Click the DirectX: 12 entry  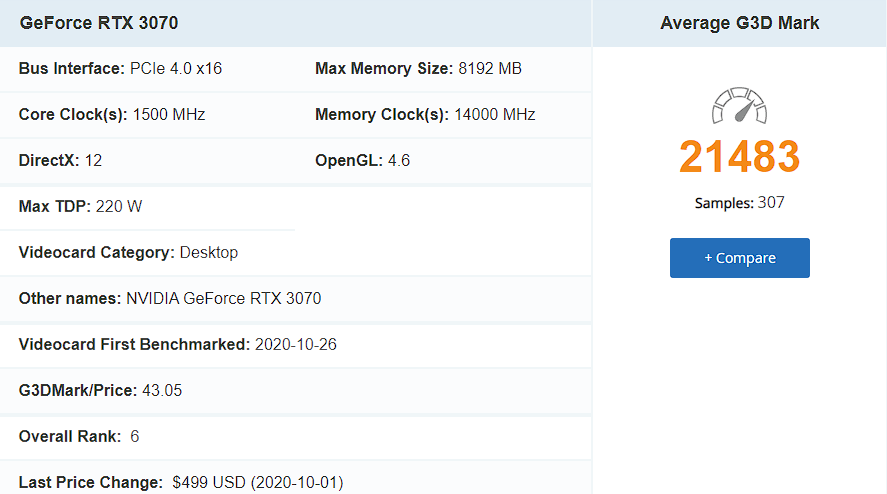pos(61,161)
